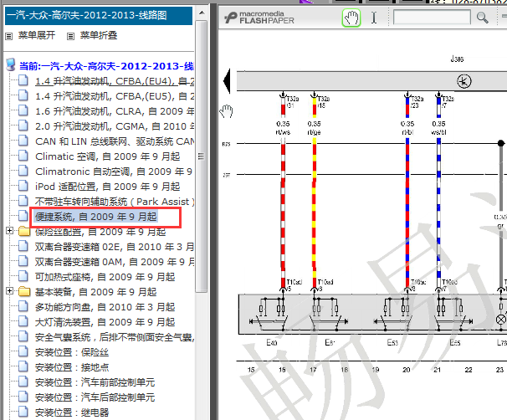This screenshot has height=420, width=507.
Task: Click the page icon of 多功能方向盘
Action: coord(23,306)
